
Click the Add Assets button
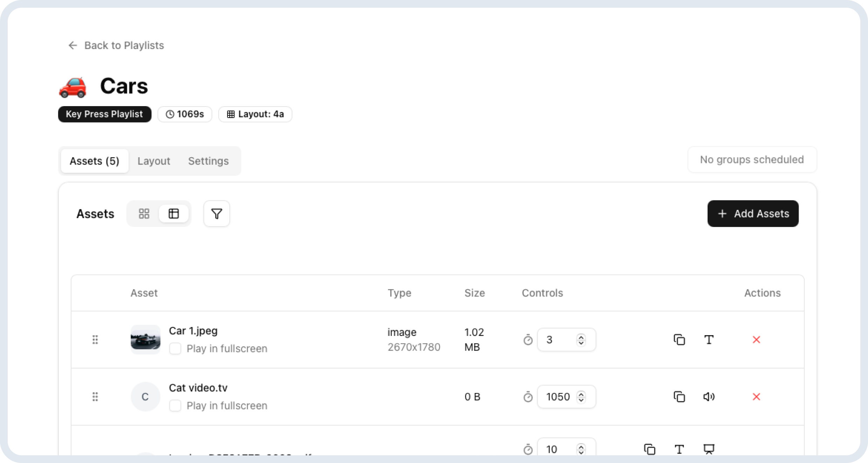753,214
